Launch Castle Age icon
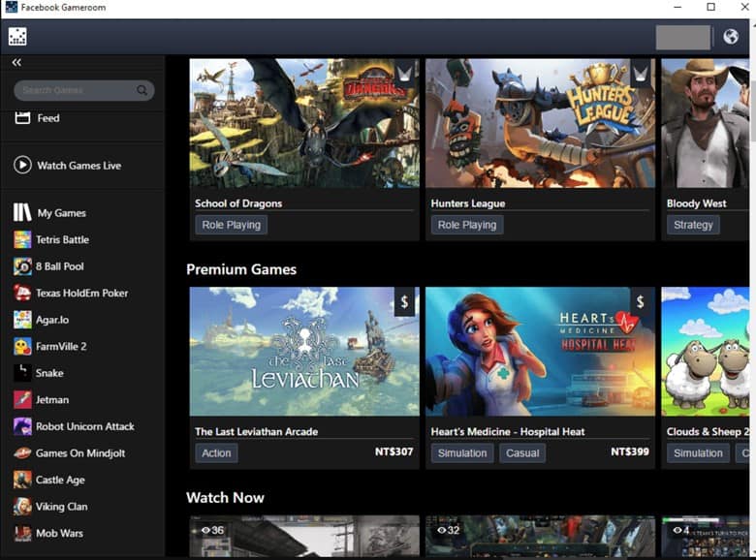 click(22, 480)
